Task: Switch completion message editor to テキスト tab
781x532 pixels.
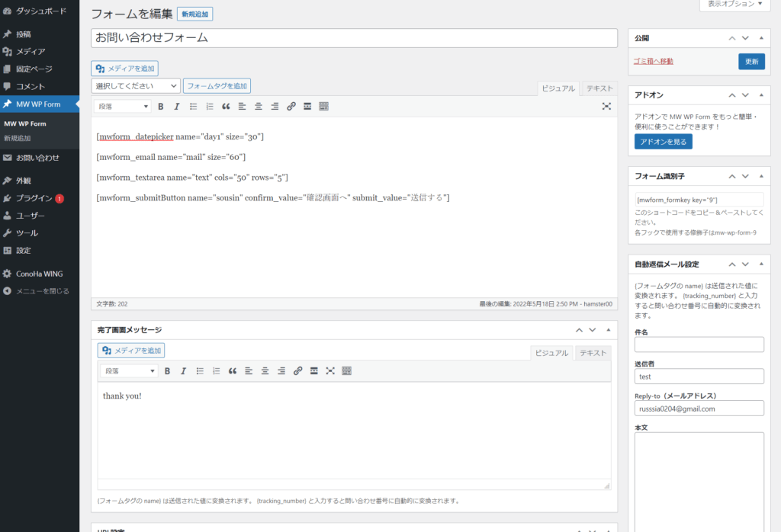Action: click(593, 354)
